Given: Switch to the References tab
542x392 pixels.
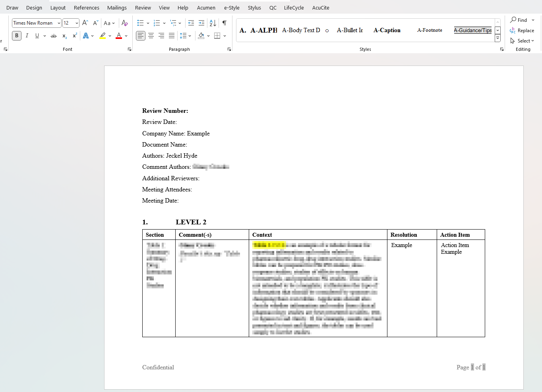Looking at the screenshot, I should coord(87,8).
